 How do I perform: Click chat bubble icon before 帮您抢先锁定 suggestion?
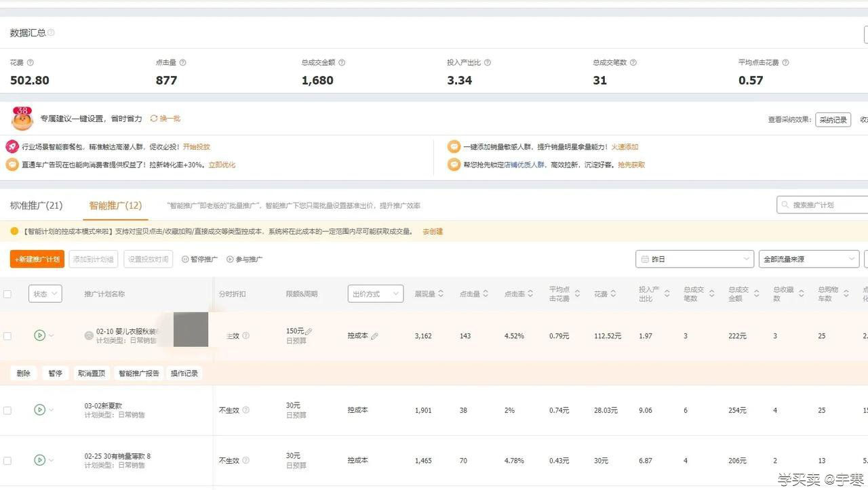point(454,165)
